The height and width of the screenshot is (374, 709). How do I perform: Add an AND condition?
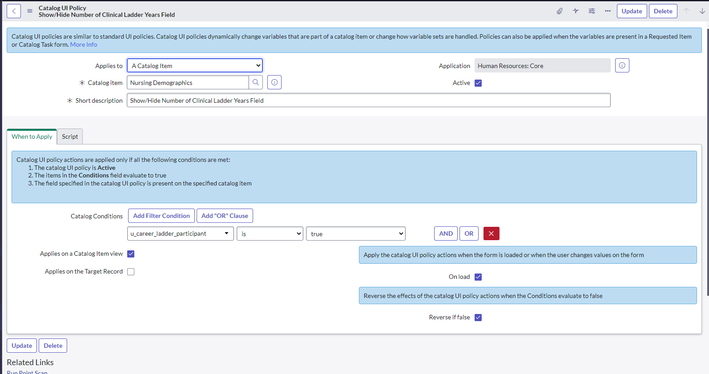coord(446,233)
